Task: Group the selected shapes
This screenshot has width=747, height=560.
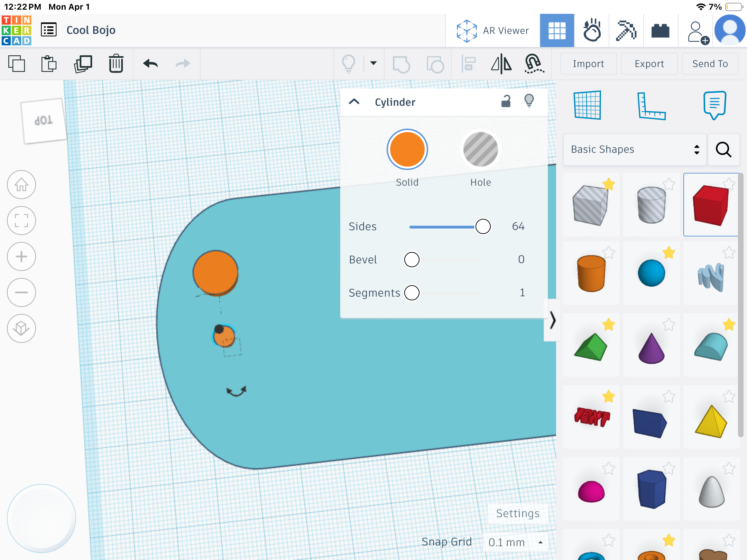Action: pyautogui.click(x=401, y=64)
